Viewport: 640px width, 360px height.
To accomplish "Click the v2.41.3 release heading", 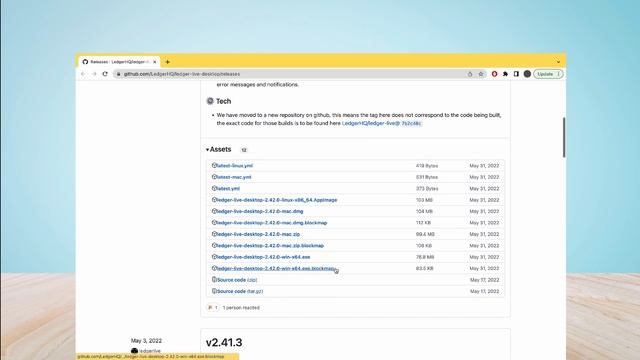I will 224,342.
